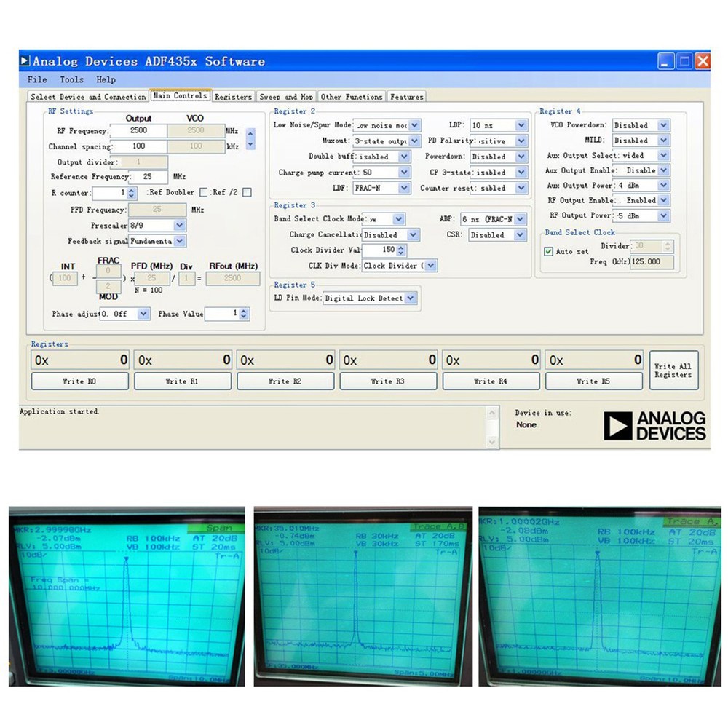
Task: Open the RF Output Power dropdown
Action: point(663,215)
